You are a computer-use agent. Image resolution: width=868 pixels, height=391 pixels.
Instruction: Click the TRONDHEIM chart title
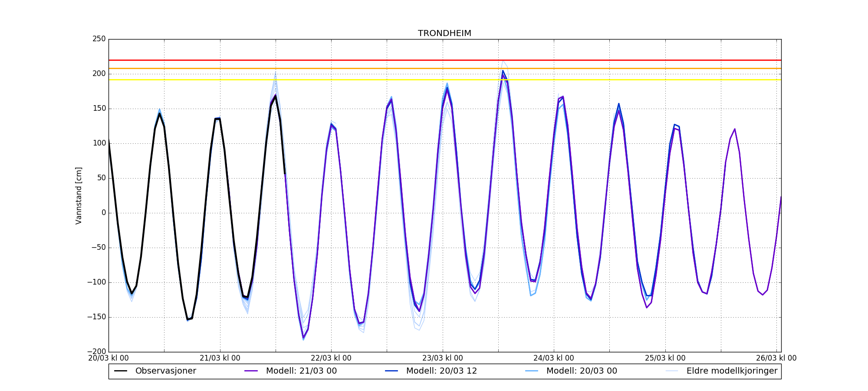(444, 33)
